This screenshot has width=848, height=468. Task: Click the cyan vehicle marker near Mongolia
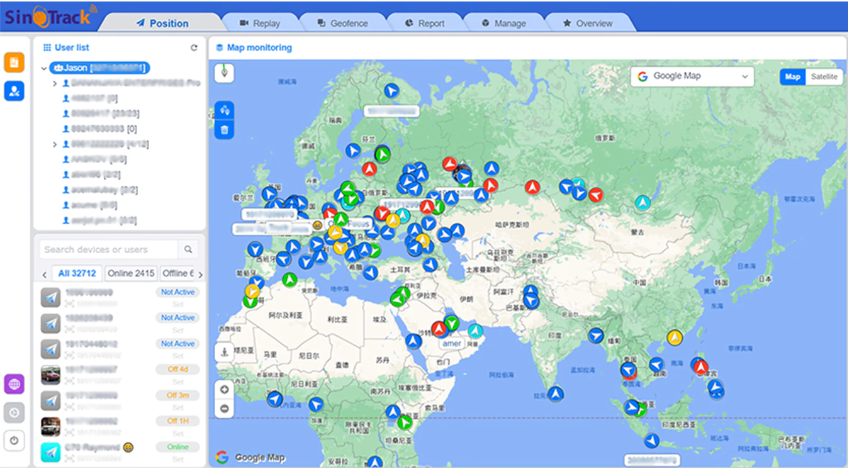642,203
